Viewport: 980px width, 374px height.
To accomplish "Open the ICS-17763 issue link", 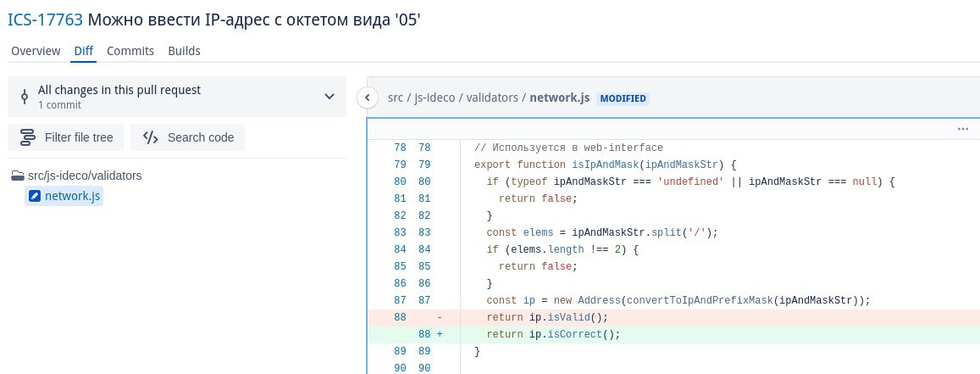I will (44, 20).
